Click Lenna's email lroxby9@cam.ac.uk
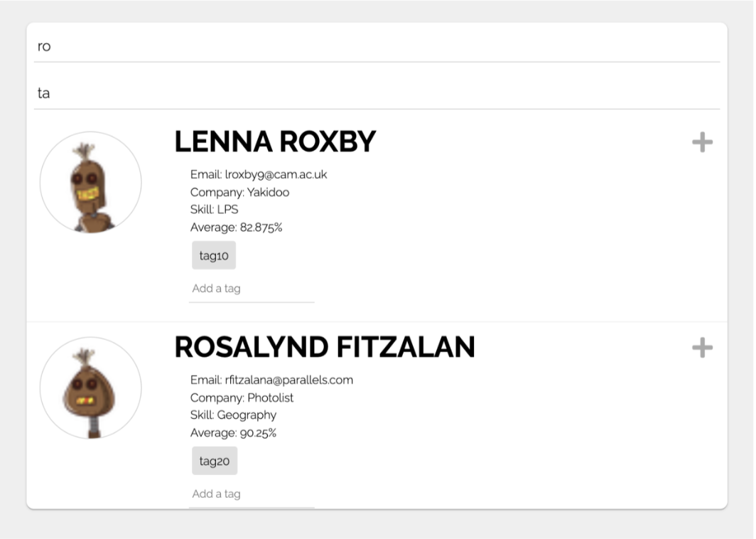 259,174
